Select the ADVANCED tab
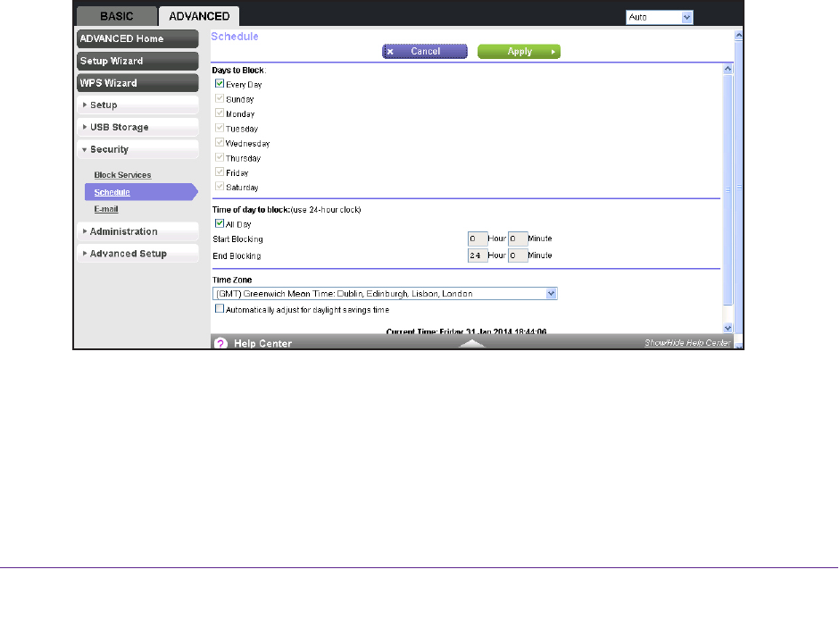 coord(198,16)
